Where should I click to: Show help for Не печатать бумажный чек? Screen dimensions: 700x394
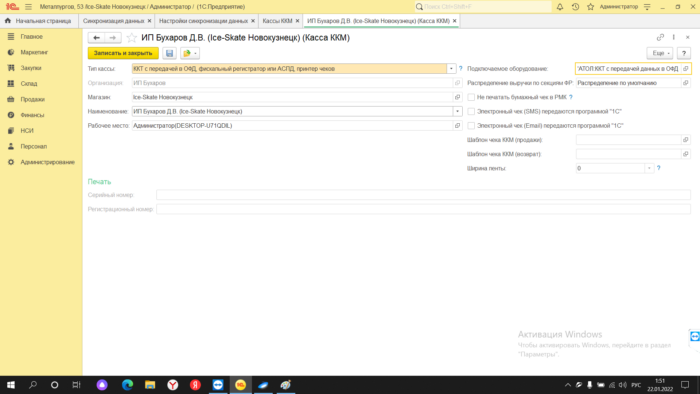[571, 97]
